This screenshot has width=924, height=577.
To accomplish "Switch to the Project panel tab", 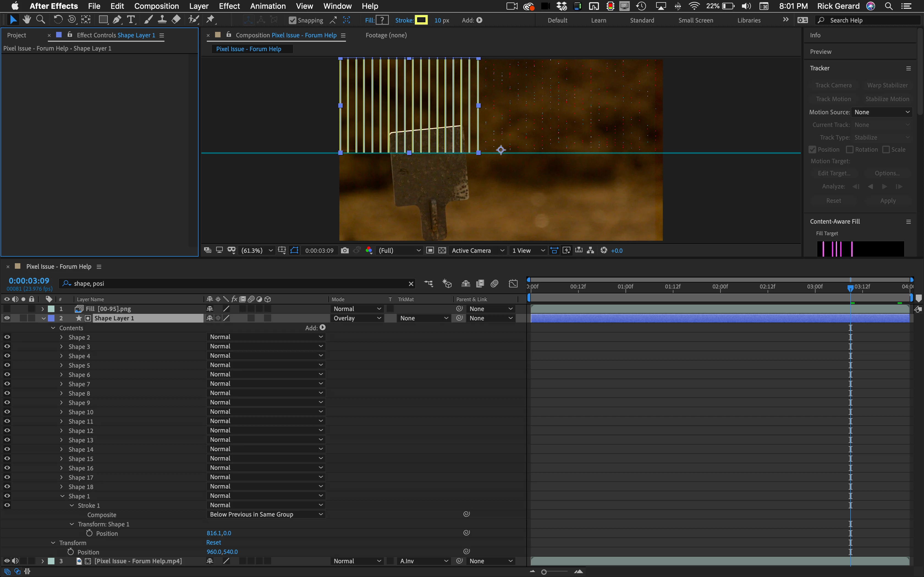I will (16, 35).
